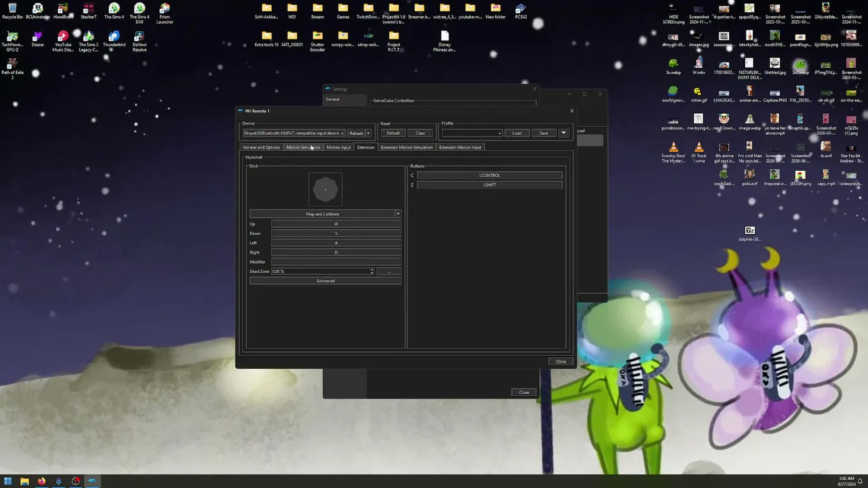Click the Map and Calibrate button
868x488 pixels.
[322, 214]
